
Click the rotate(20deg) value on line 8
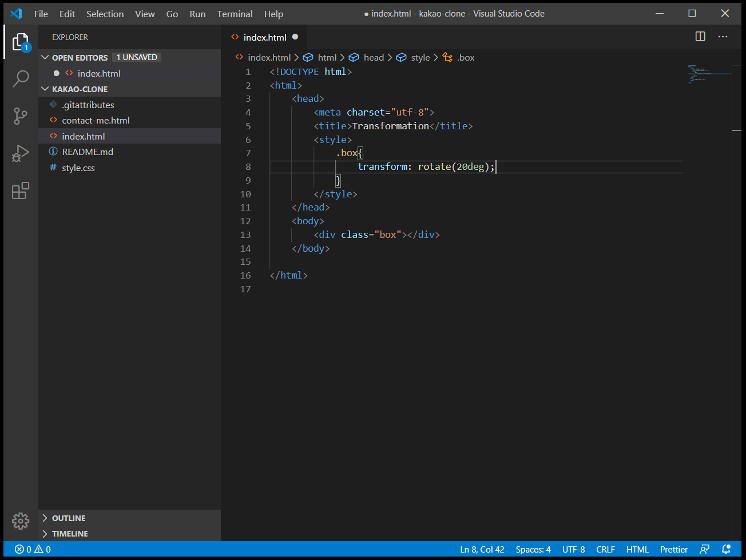pyautogui.click(x=454, y=166)
